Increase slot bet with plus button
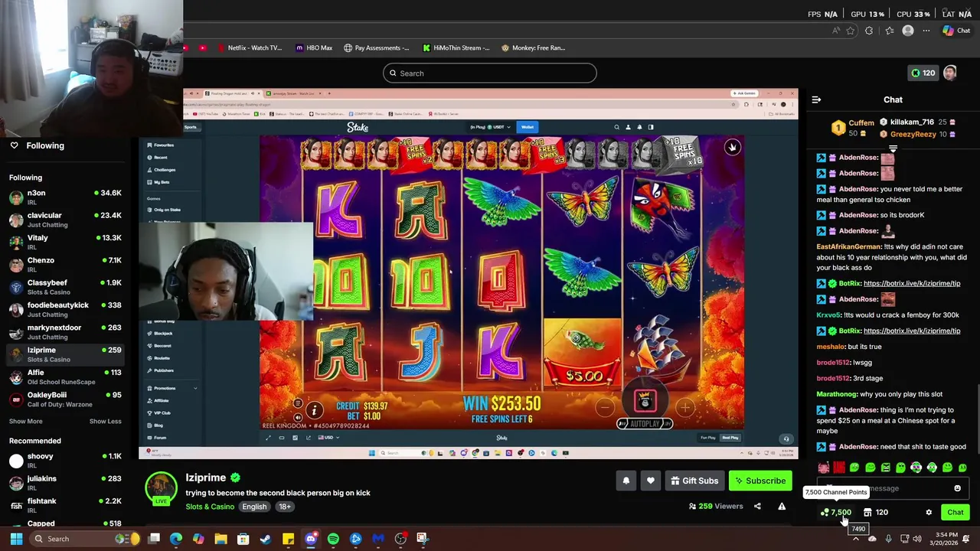This screenshot has height=551, width=980. click(684, 407)
